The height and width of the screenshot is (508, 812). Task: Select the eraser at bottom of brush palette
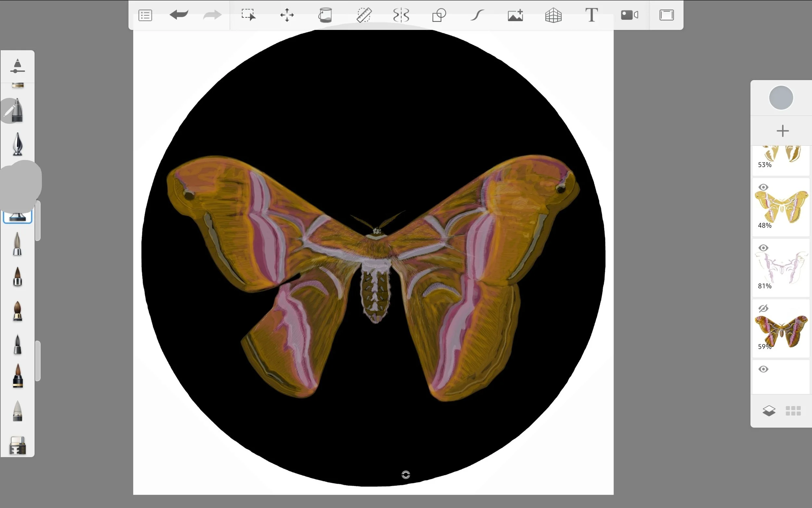(18, 446)
